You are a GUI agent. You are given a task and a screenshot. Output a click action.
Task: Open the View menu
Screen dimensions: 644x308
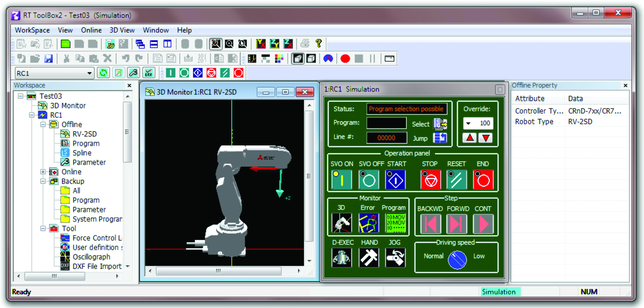tap(65, 30)
